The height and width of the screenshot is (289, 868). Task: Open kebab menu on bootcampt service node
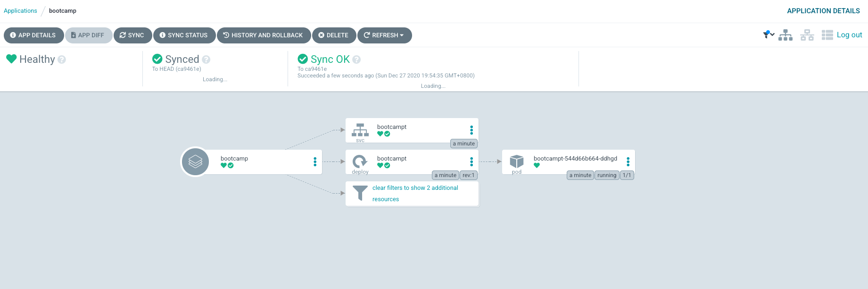point(471,130)
